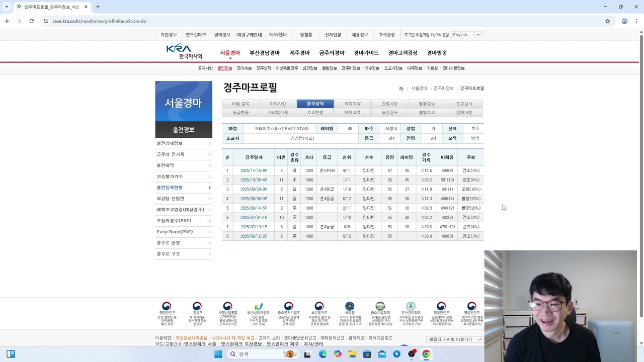Click the 환경부 emblem in the footer
This screenshot has height=362, width=644.
pyautogui.click(x=197, y=306)
